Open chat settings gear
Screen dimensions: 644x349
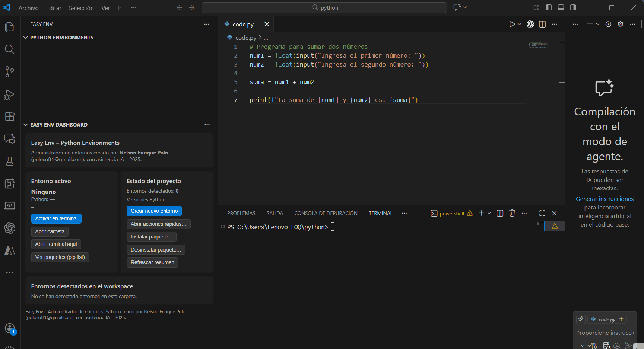(621, 24)
